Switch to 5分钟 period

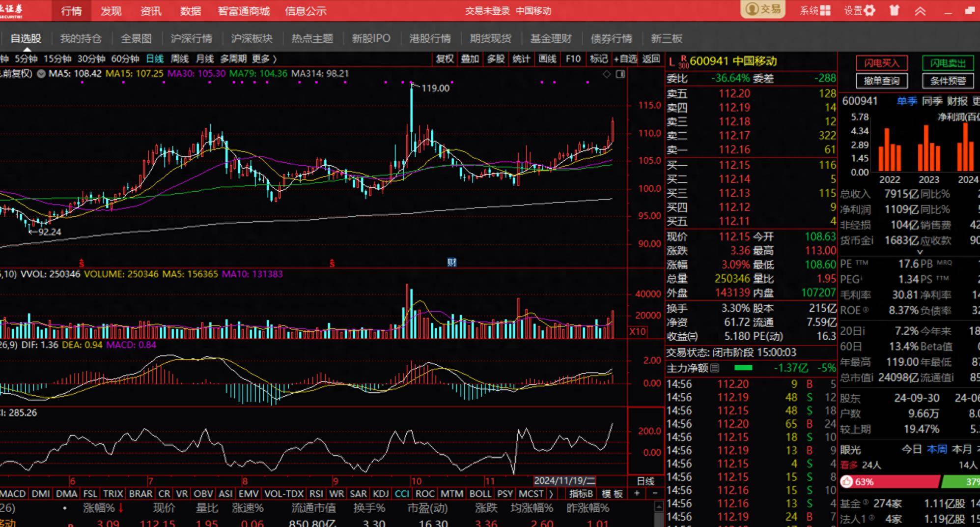point(26,59)
